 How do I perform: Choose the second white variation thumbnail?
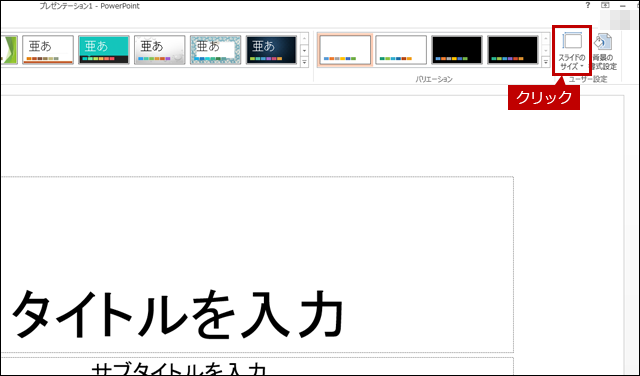pyautogui.click(x=401, y=50)
